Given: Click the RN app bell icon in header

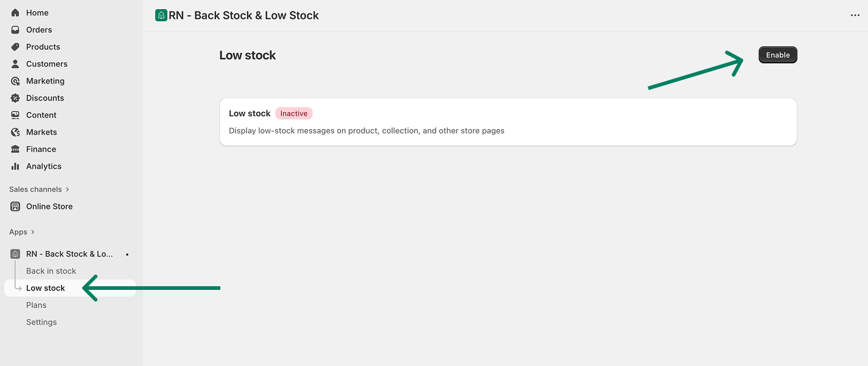Looking at the screenshot, I should click(161, 15).
